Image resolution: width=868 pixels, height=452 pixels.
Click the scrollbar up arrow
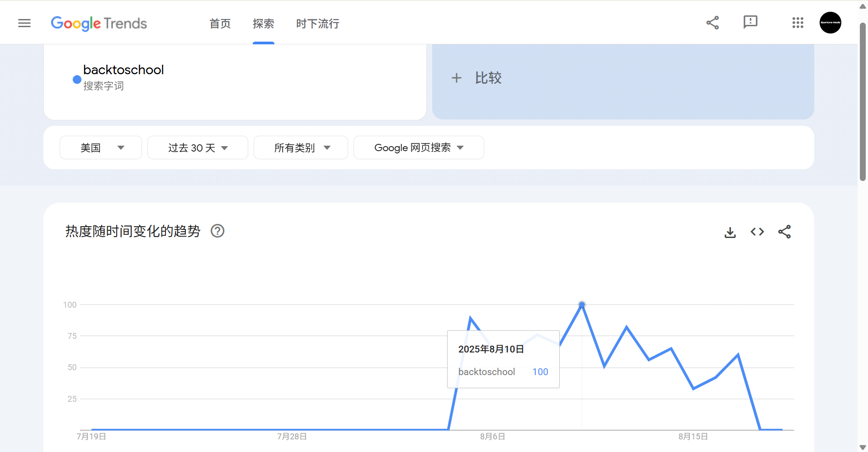coord(863,6)
